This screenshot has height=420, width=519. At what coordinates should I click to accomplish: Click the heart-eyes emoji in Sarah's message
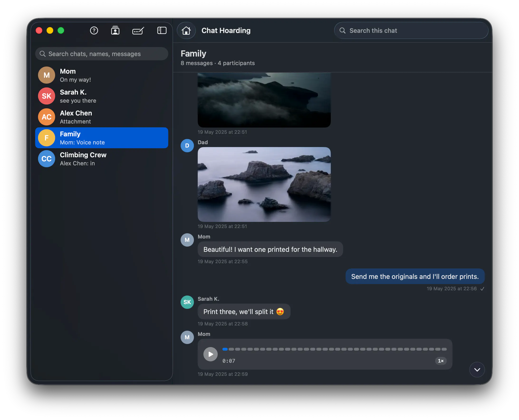(x=280, y=311)
